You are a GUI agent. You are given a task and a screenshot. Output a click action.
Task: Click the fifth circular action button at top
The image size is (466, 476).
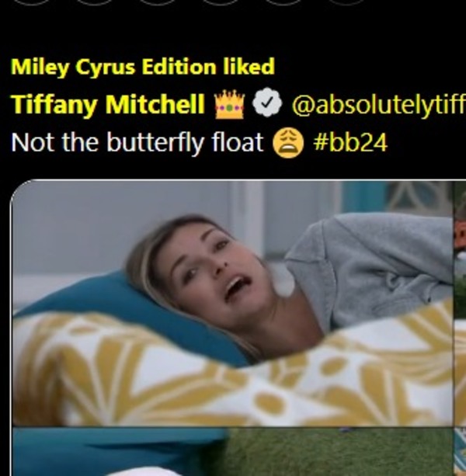283,2
